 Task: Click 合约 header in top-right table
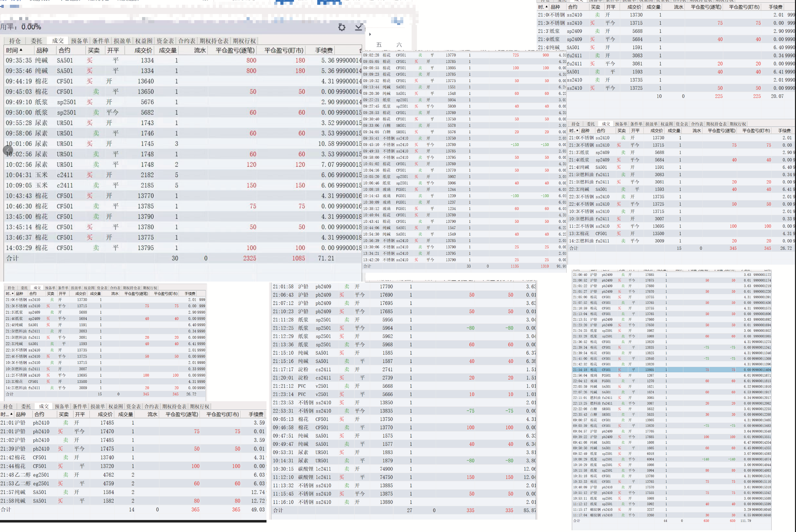click(x=573, y=7)
